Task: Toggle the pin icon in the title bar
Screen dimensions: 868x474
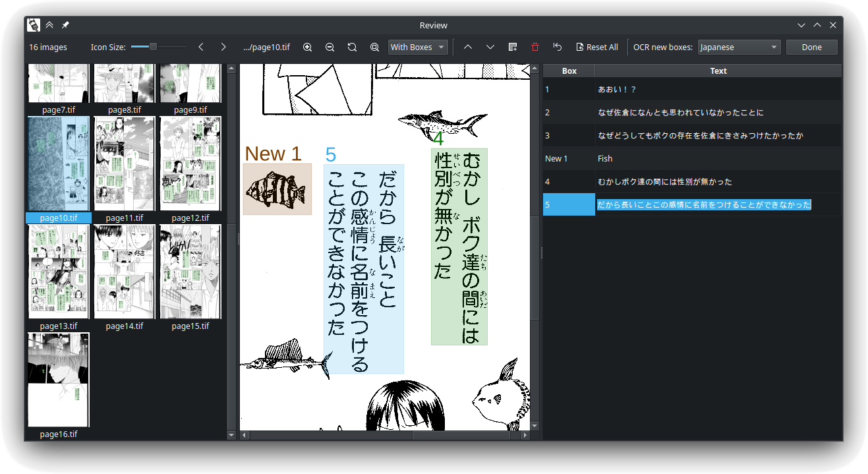Action: click(65, 25)
